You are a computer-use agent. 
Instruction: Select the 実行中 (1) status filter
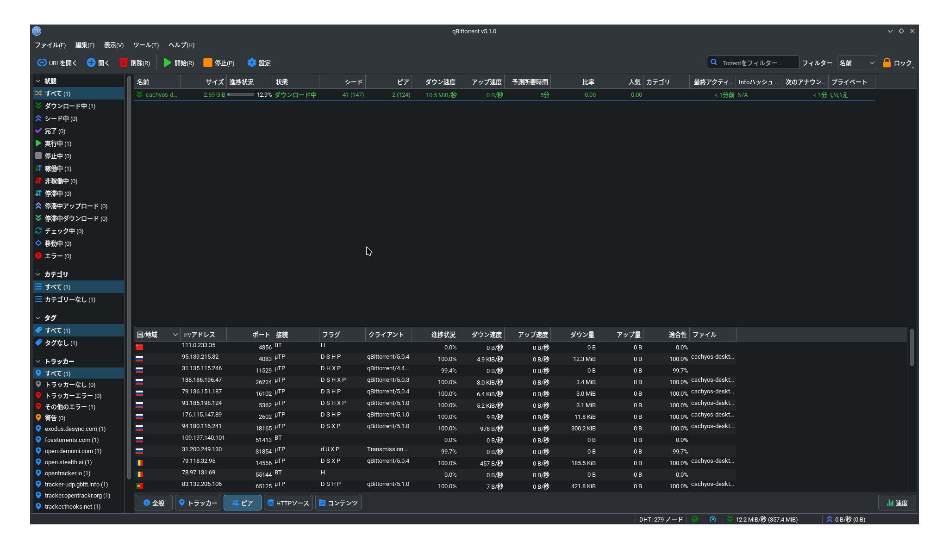[x=79, y=143]
